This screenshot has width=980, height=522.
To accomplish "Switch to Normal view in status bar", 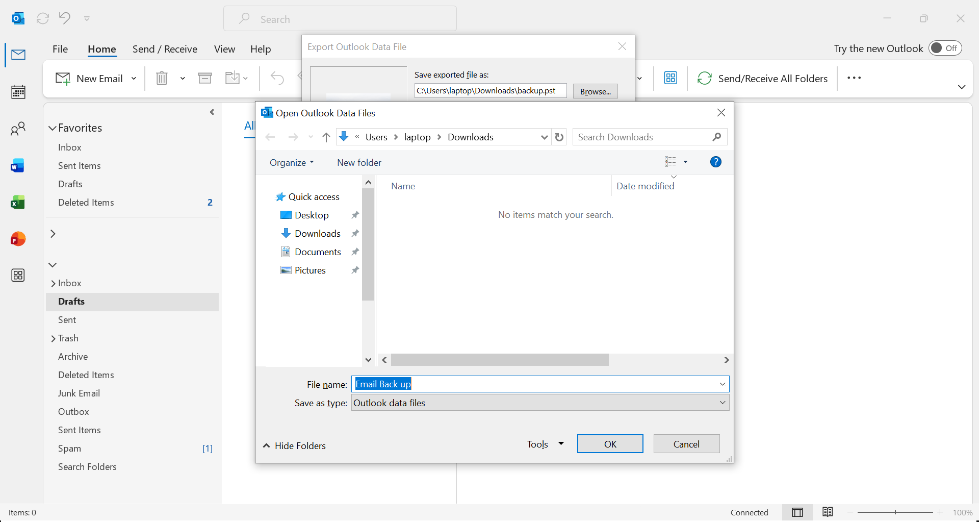I will 797,512.
